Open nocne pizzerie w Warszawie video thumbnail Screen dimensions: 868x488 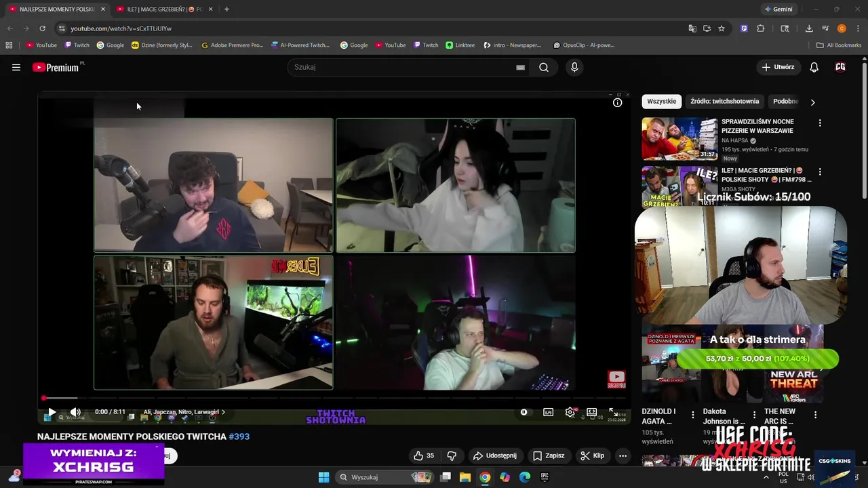click(x=679, y=138)
